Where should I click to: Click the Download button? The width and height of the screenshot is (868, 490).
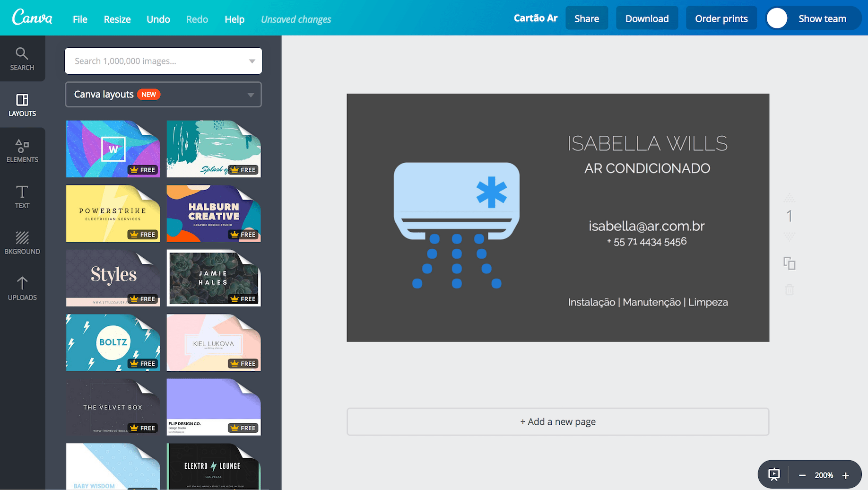[647, 18]
